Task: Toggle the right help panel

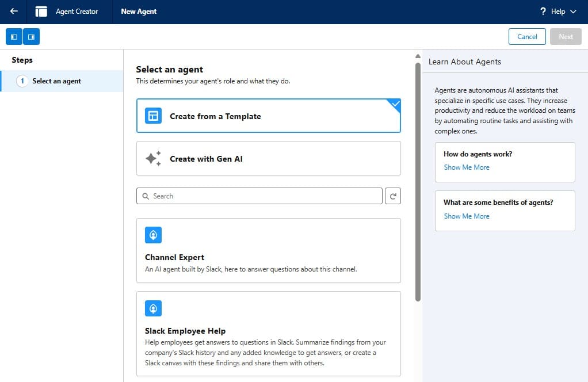Action: [x=31, y=37]
